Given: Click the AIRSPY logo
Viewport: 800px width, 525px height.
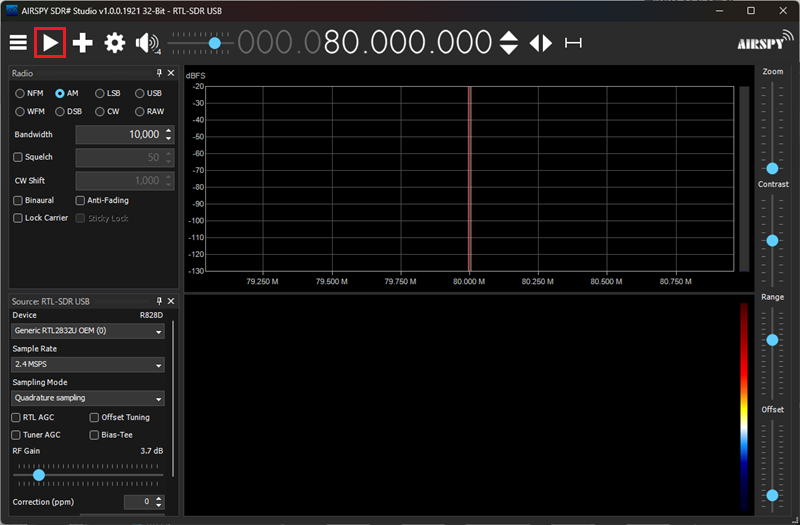Looking at the screenshot, I should tap(766, 40).
